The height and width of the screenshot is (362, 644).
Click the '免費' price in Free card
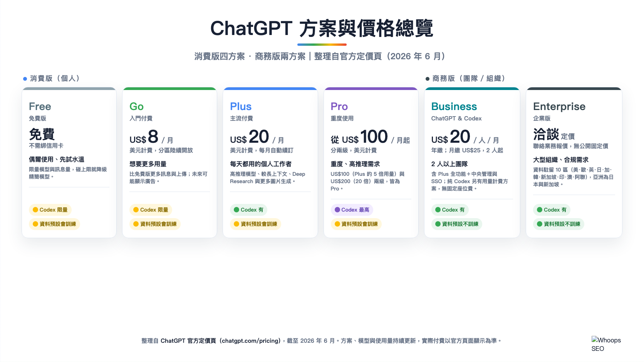pos(42,134)
